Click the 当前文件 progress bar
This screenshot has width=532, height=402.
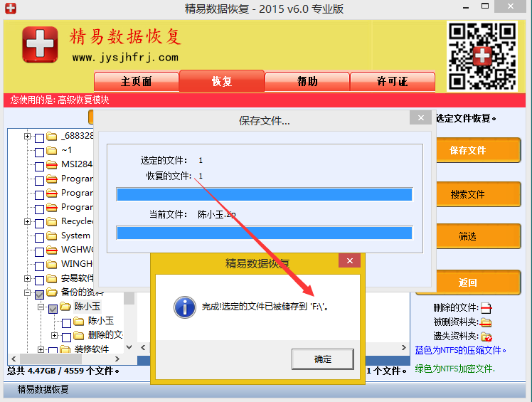(x=265, y=233)
